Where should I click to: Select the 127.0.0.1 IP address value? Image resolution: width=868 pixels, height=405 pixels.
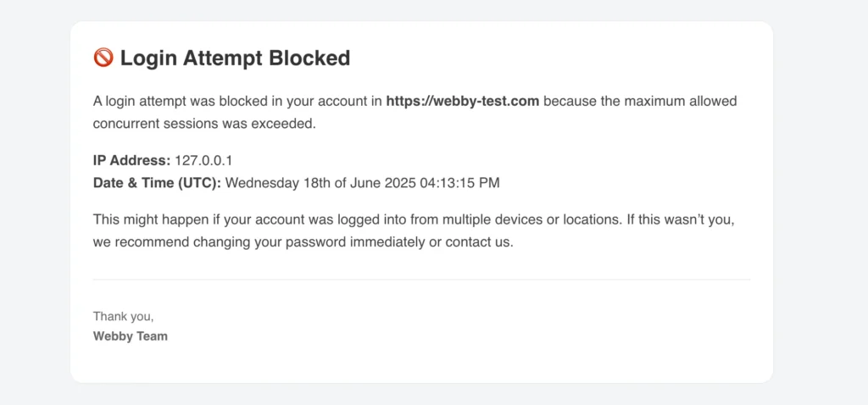[x=203, y=161]
